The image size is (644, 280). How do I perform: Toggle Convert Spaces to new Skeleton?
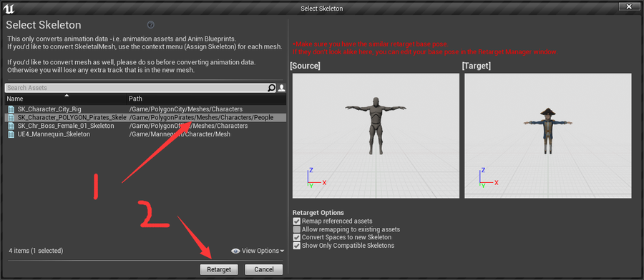tap(296, 237)
